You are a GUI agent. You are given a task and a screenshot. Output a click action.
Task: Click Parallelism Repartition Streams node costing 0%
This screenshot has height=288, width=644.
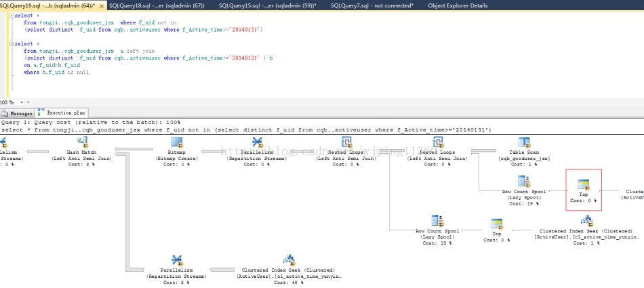click(x=257, y=151)
